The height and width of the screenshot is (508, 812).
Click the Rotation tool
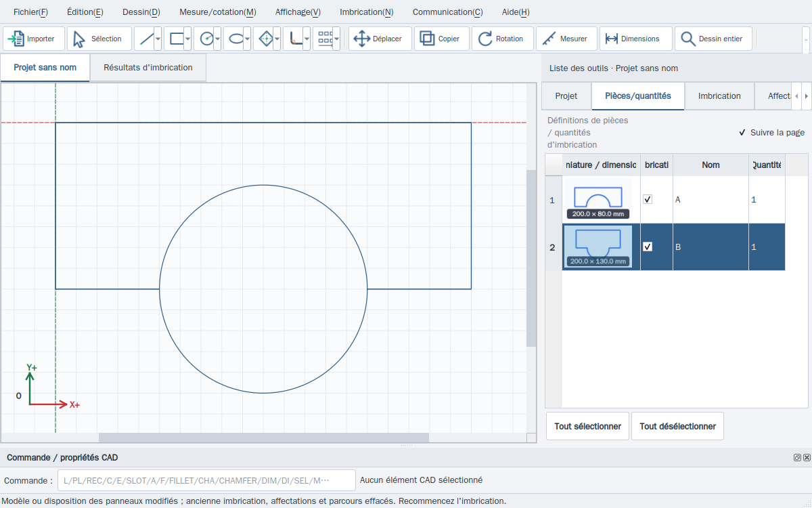pyautogui.click(x=503, y=39)
